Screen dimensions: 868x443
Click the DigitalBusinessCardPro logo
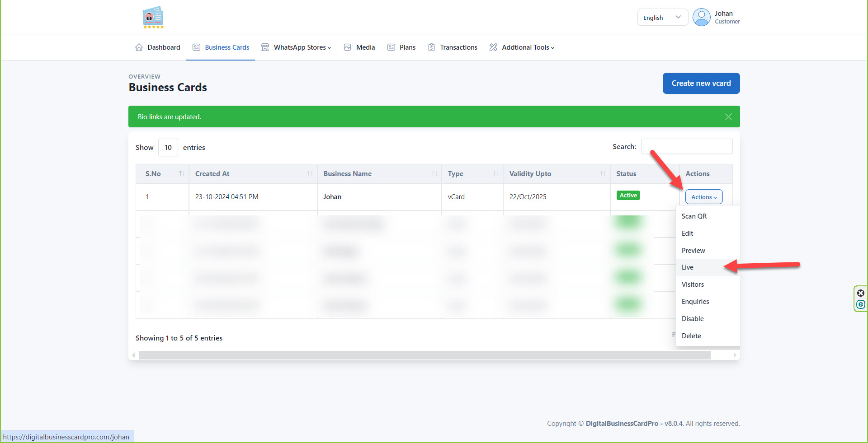coord(153,18)
